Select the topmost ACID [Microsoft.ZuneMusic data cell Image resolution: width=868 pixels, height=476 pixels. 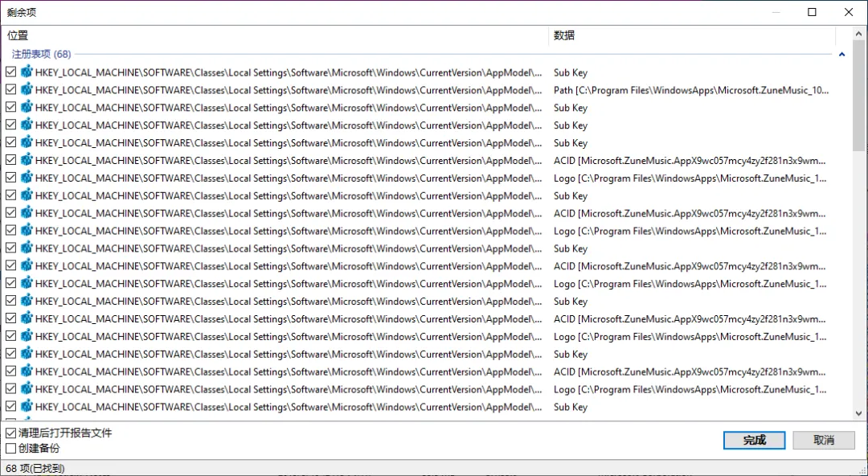pos(690,161)
